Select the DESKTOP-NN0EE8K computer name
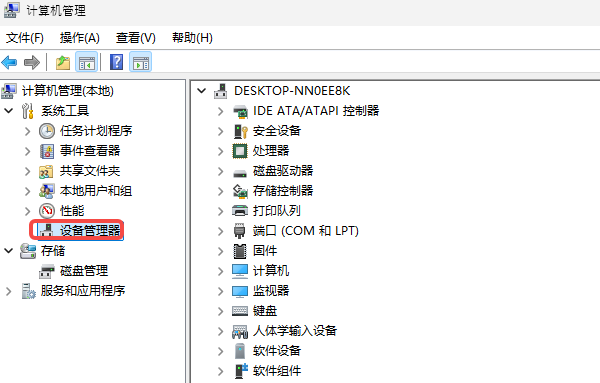The width and height of the screenshot is (600, 383). click(x=292, y=91)
